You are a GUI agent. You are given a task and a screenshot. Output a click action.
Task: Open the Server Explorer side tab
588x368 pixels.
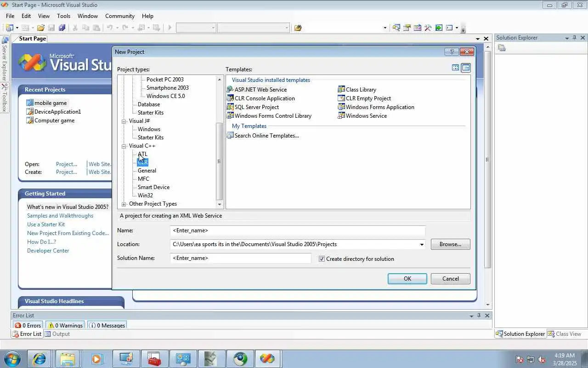[x=5, y=59]
